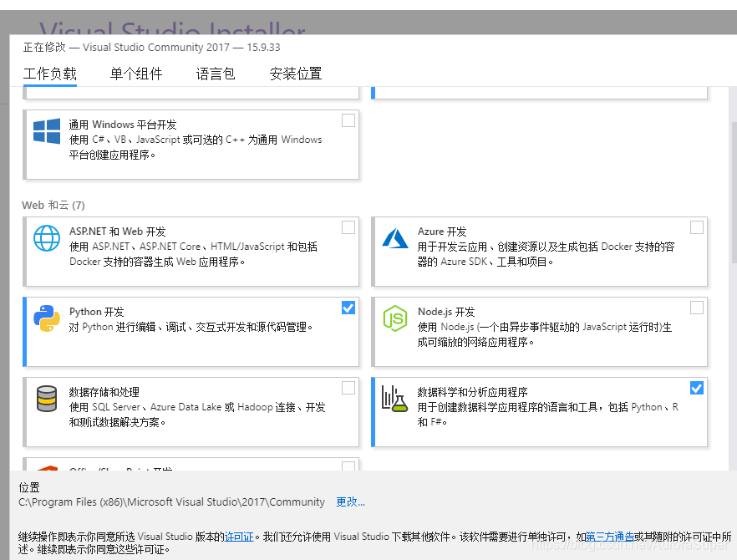
Task: Uncheck the 数据科学和分析应用程序 checkbox
Action: tap(697, 388)
